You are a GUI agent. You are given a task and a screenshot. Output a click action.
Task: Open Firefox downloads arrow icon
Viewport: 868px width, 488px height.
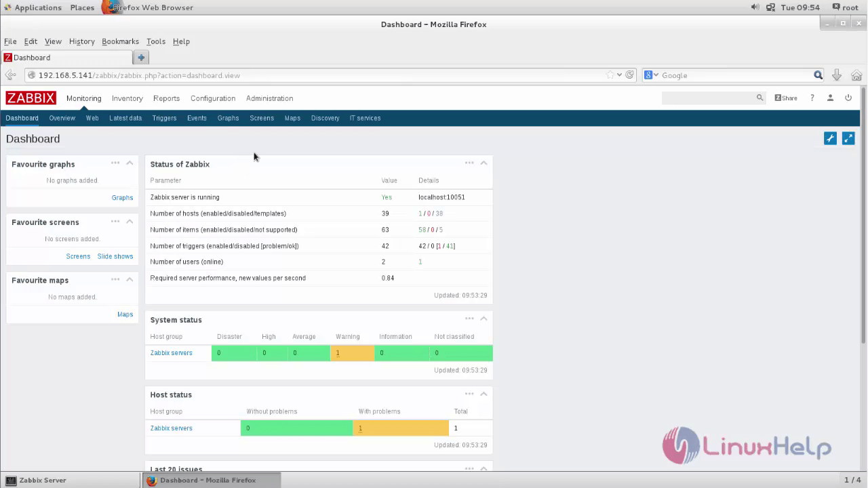coord(837,75)
